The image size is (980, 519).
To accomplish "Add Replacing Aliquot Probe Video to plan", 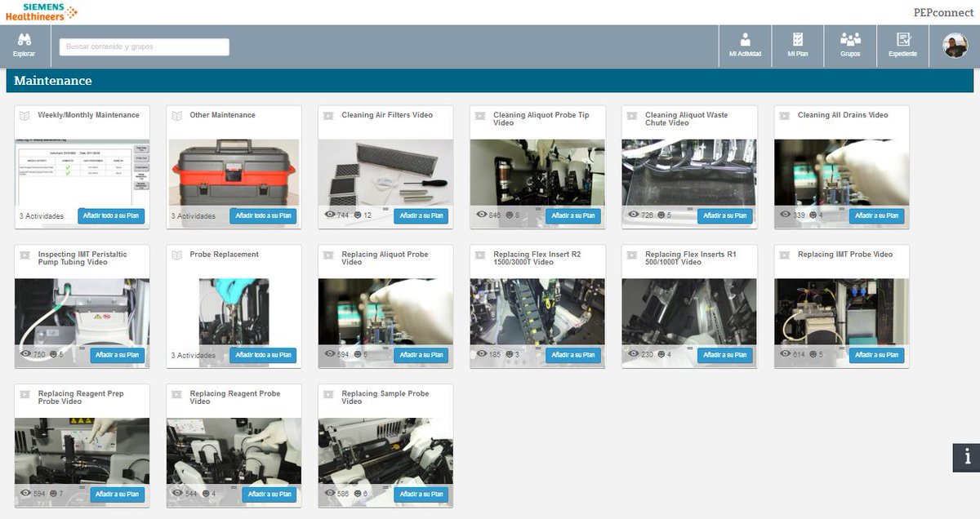I will [421, 356].
